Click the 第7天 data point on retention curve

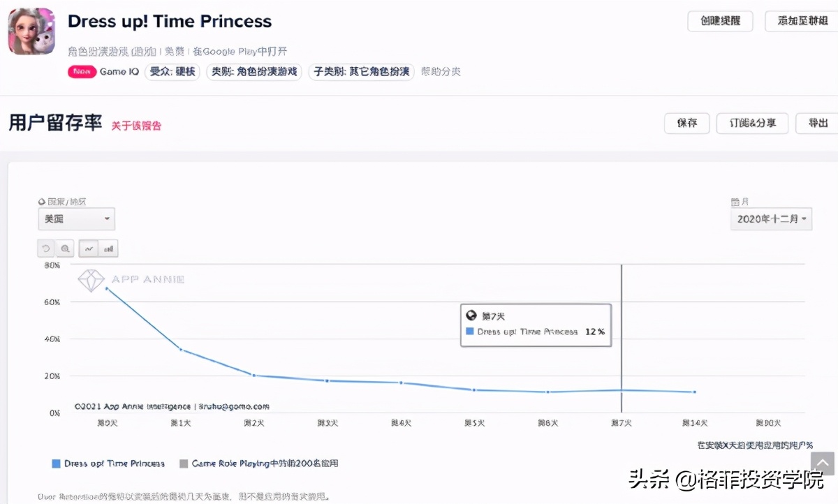[621, 392]
